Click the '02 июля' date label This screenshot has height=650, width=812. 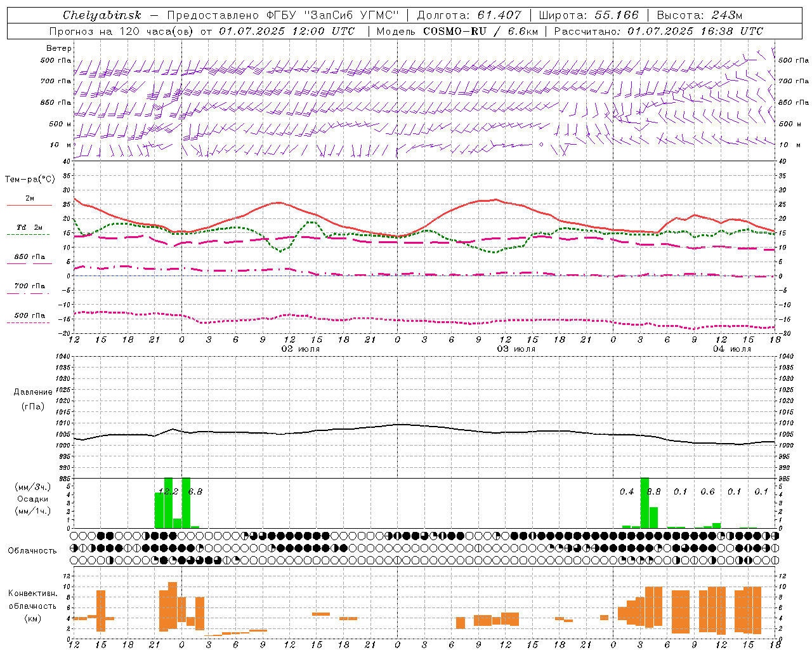[301, 349]
